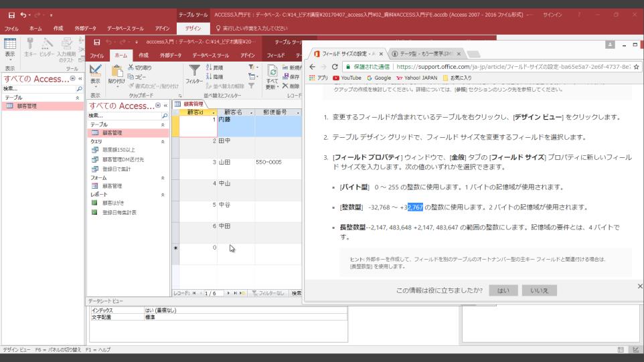644x362 pixels.
Task: Go to first record in record navigator
Action: 194,293
